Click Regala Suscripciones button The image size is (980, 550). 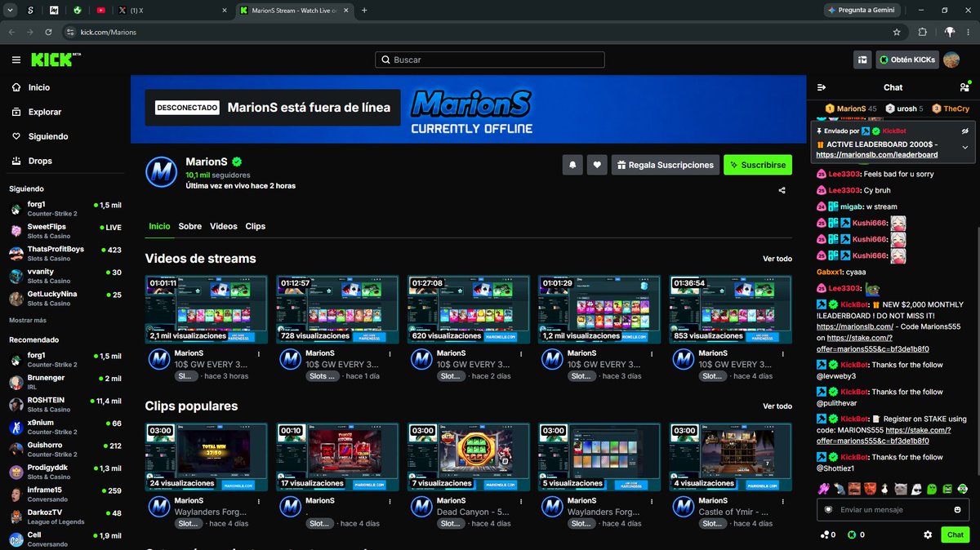[x=666, y=165]
